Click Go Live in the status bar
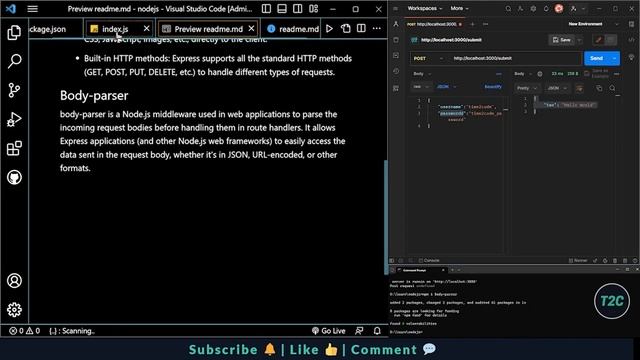The width and height of the screenshot is (640, 360). (329, 331)
